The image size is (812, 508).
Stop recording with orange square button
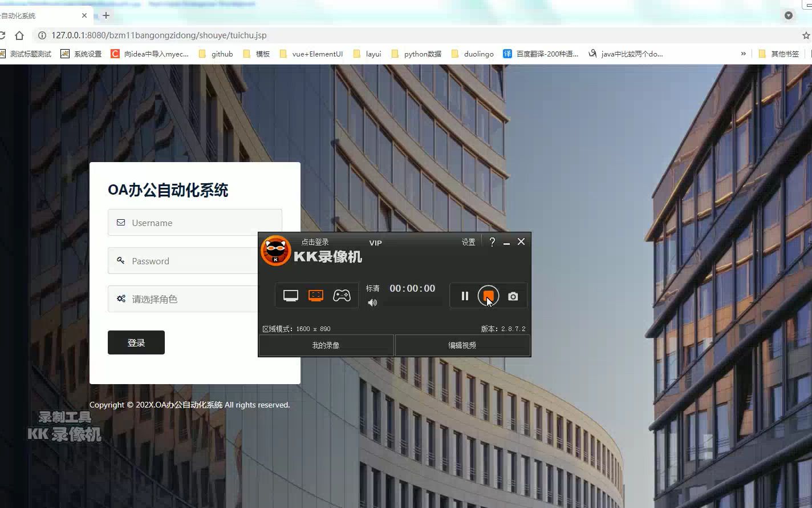click(488, 296)
